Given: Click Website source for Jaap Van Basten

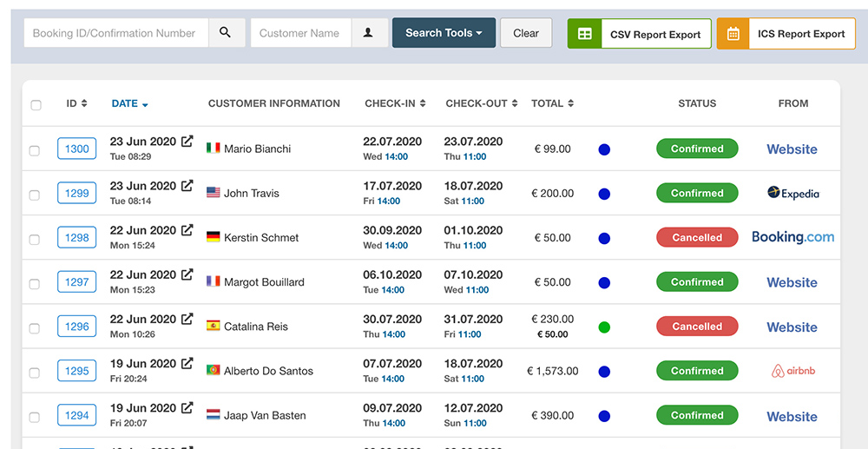Looking at the screenshot, I should (792, 416).
